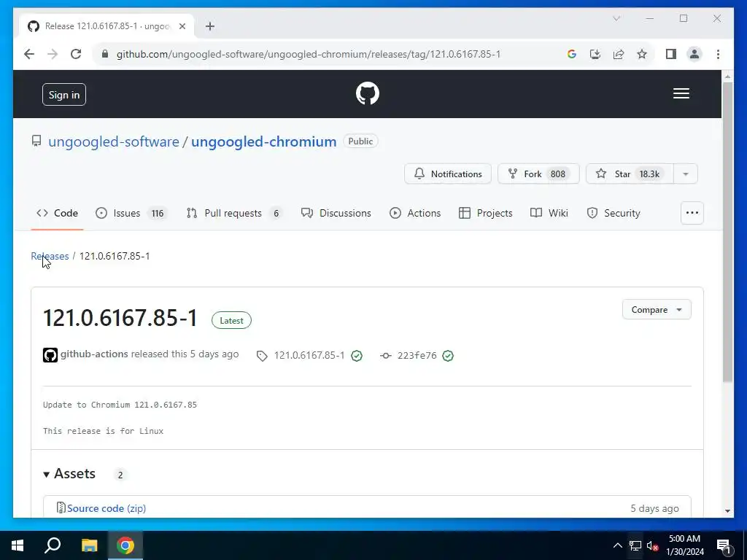The image size is (747, 560).
Task: Open the github-actions author link
Action: [x=94, y=354]
